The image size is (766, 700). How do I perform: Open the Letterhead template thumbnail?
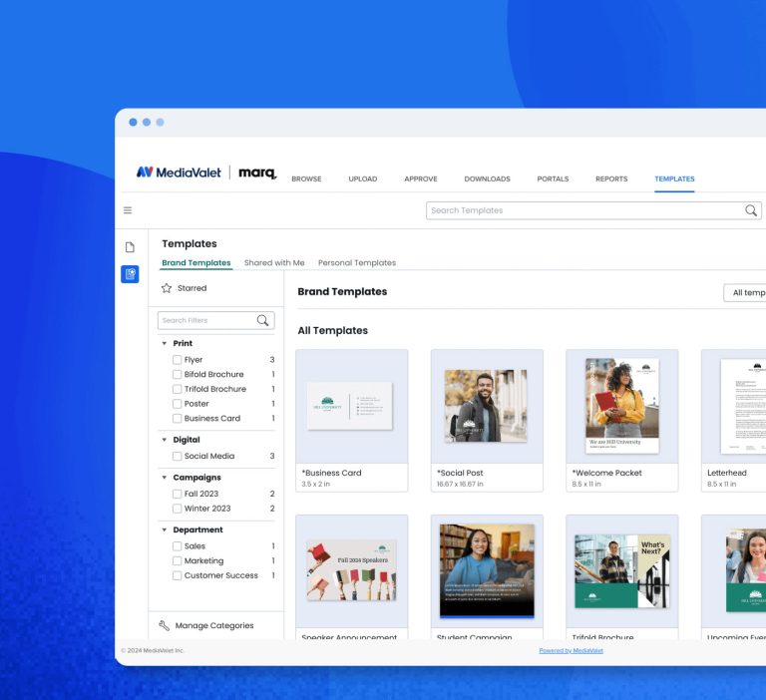734,406
